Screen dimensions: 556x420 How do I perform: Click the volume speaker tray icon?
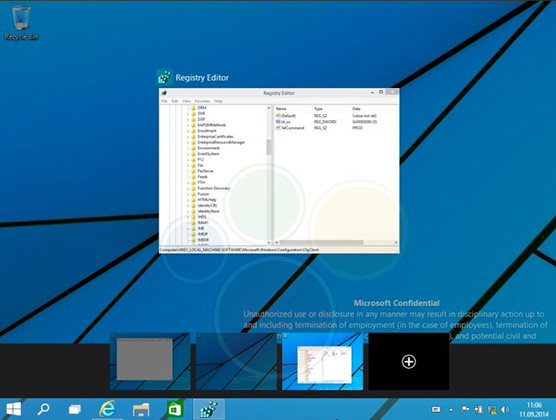point(505,410)
